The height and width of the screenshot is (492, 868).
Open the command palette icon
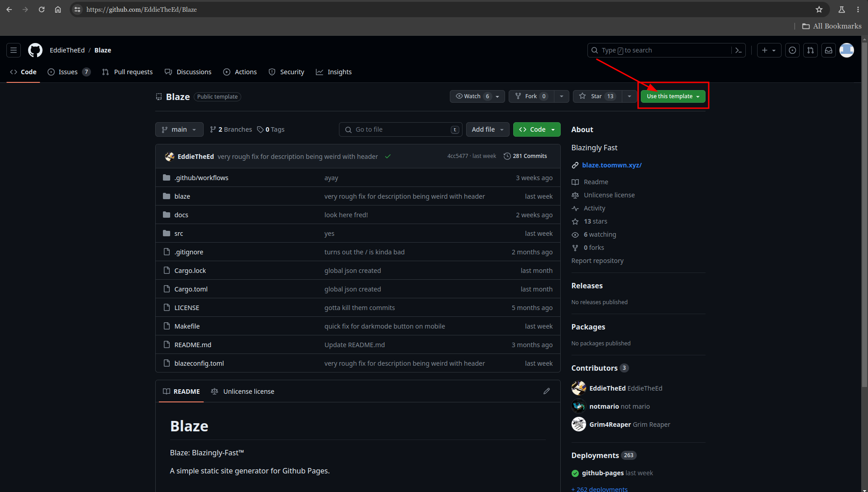pos(738,50)
